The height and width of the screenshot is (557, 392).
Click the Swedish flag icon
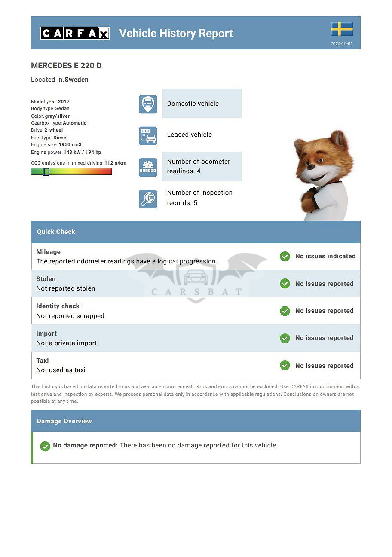click(342, 29)
